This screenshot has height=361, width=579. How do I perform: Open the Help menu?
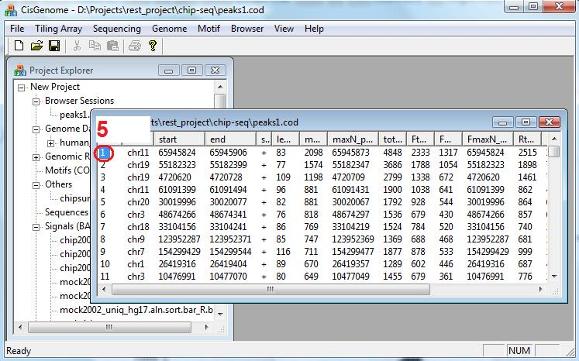314,29
